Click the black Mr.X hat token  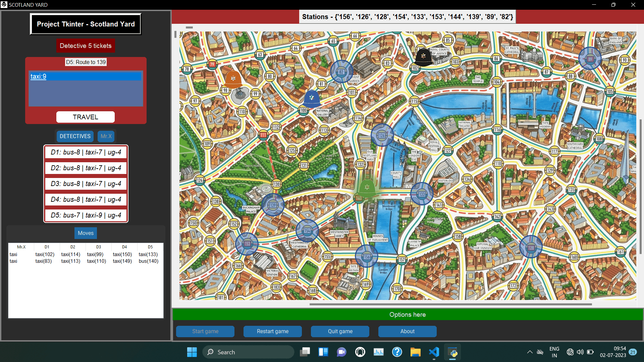coord(423,57)
